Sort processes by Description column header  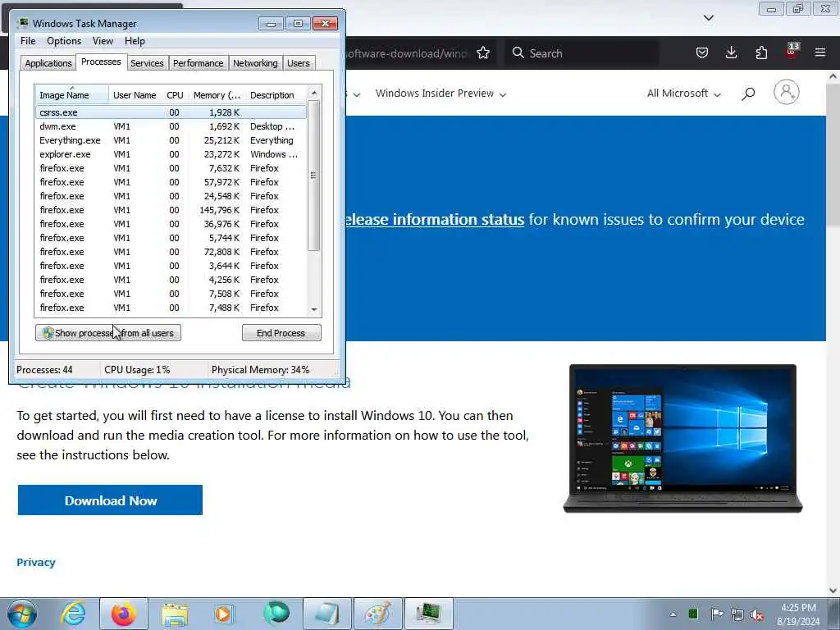point(276,95)
